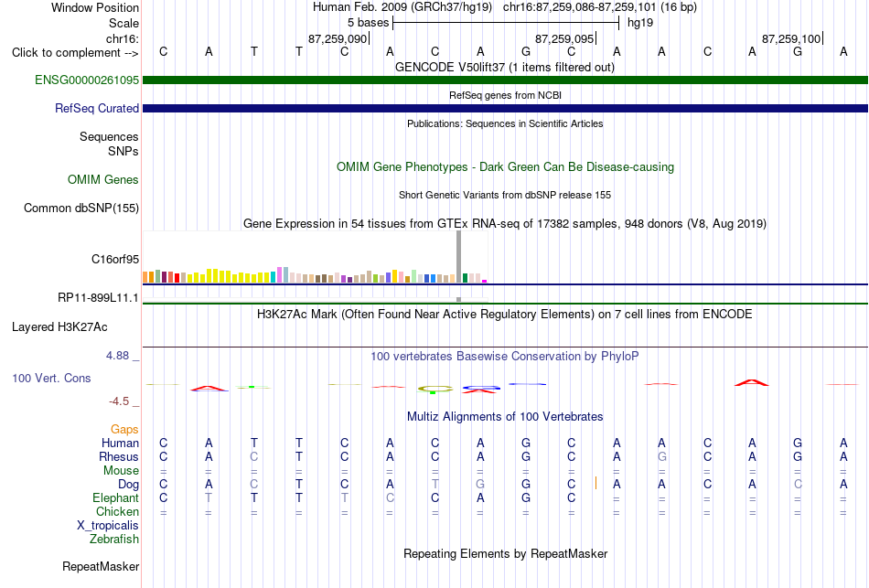Screen dimensions: 869x588
Task: Click the hg19 label beside scale bar
Action: pos(640,23)
